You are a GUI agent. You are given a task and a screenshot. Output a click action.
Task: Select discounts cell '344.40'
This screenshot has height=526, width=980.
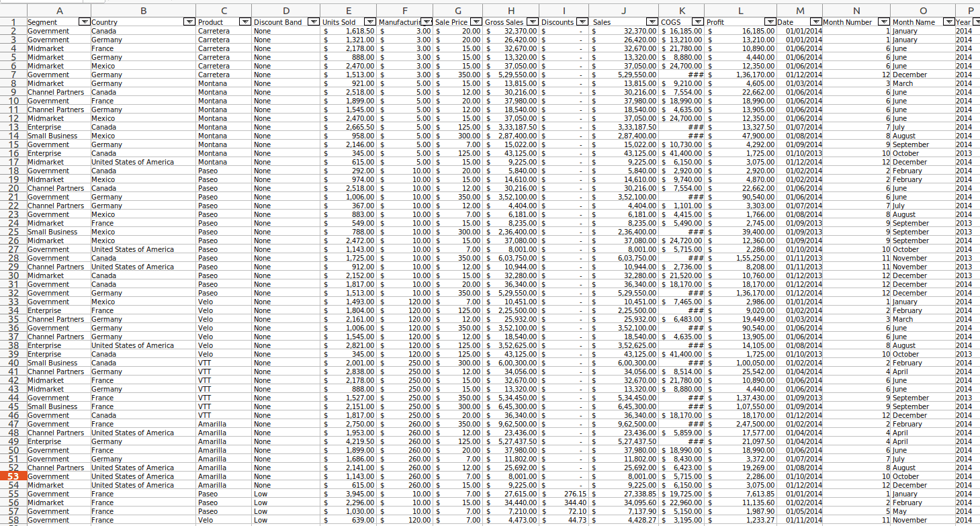pyautogui.click(x=565, y=502)
